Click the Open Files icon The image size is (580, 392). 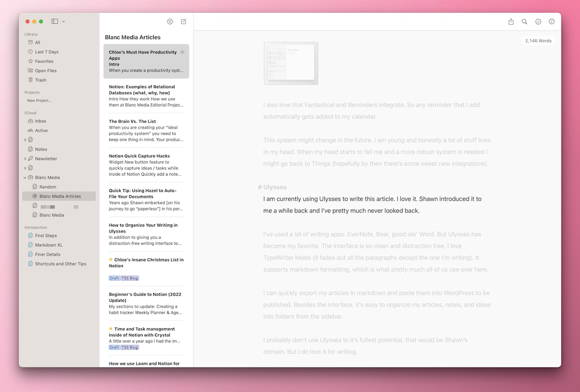[x=31, y=71]
